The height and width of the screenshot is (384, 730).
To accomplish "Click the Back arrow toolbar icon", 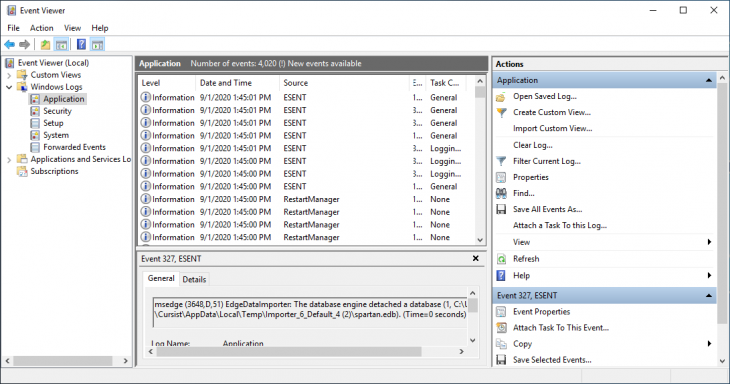I will click(x=9, y=45).
